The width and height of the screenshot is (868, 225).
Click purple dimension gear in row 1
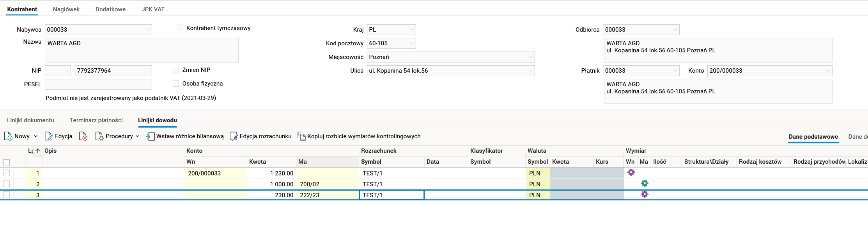click(x=631, y=172)
